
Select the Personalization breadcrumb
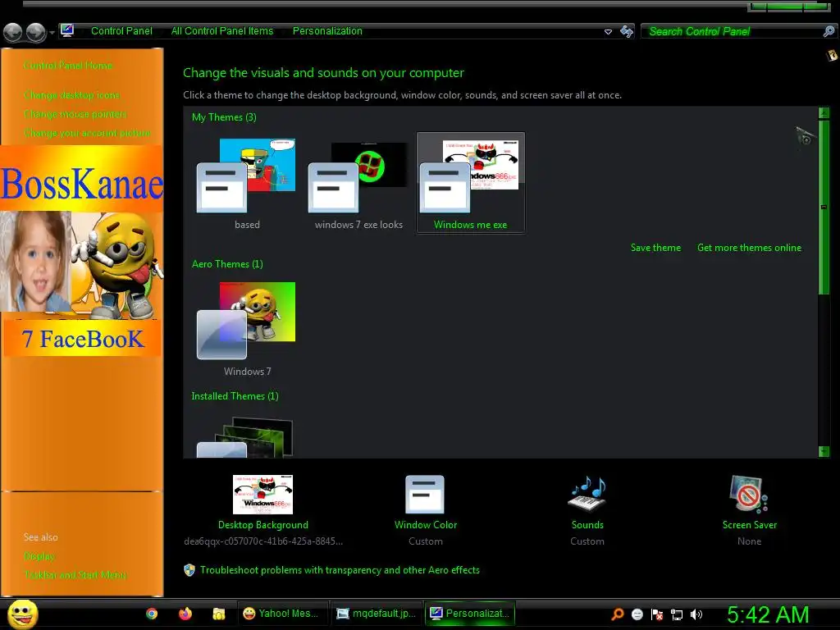pyautogui.click(x=327, y=31)
